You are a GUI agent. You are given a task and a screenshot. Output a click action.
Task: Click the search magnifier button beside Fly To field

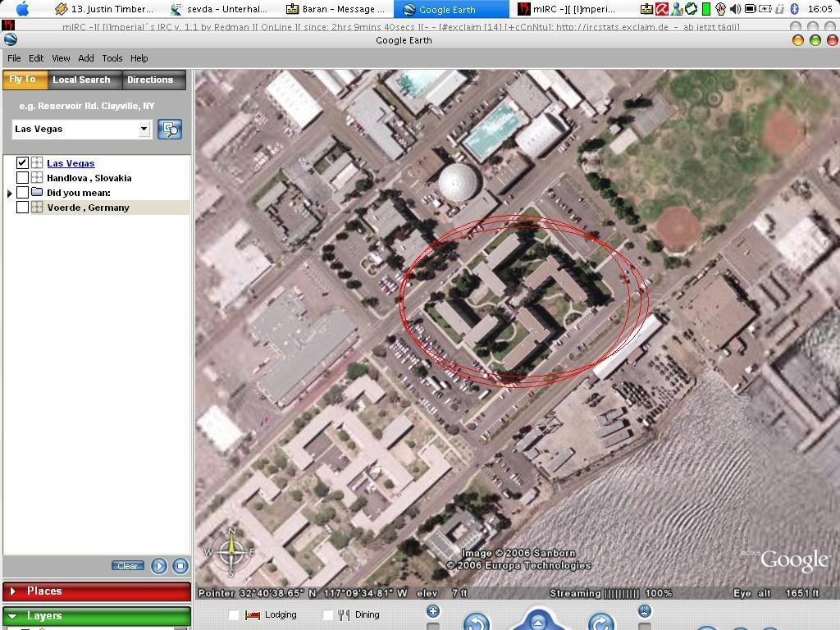click(170, 129)
